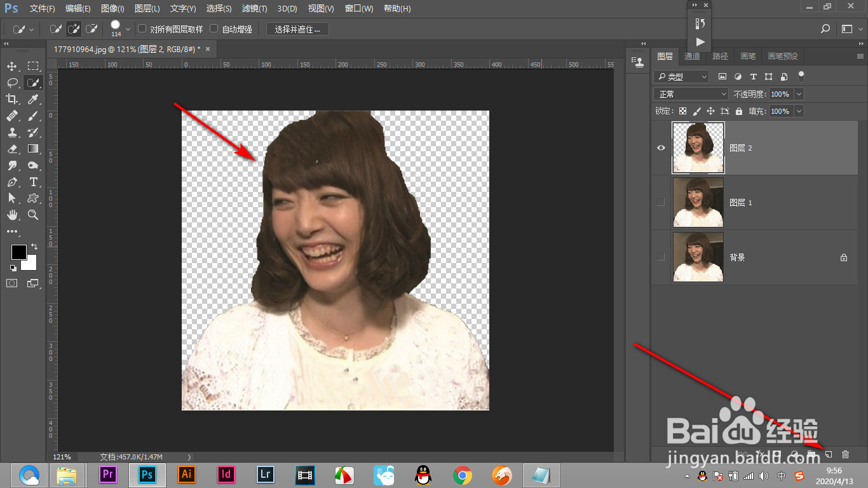Screen dimensions: 868x488
Task: Select the Rectangular Marquee tool
Action: point(33,66)
